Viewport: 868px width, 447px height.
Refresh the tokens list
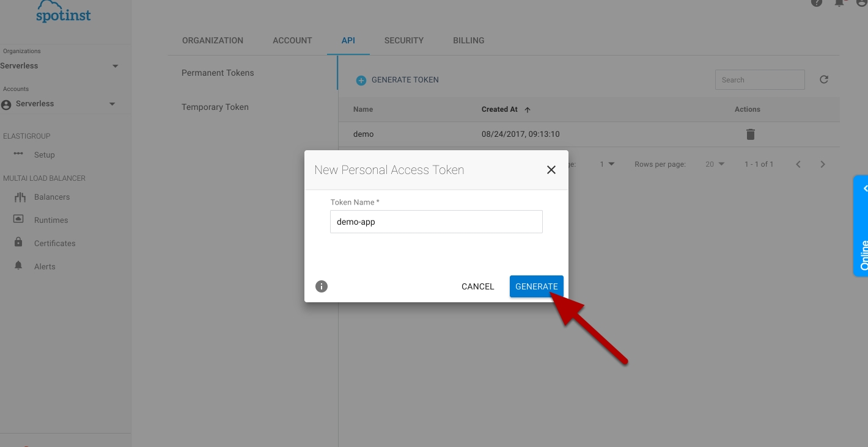coord(823,79)
